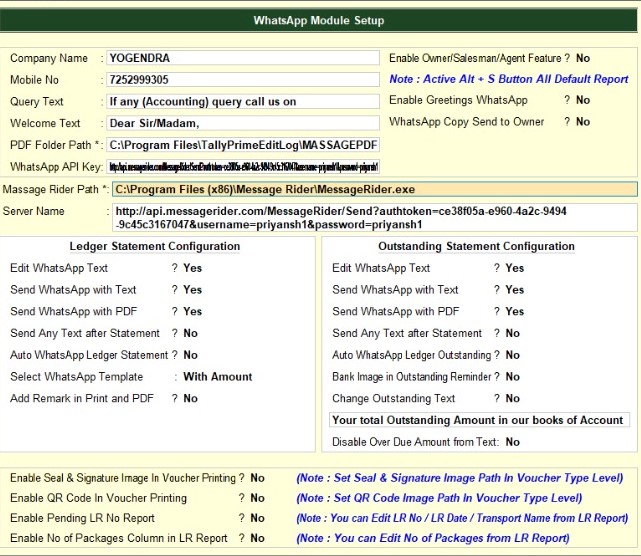Toggle Enable Pending LR No Report value
This screenshot has width=641, height=556.
click(258, 518)
